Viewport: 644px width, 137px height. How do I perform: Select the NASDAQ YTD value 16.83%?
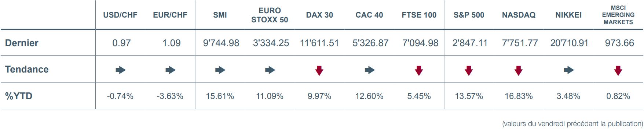(519, 96)
